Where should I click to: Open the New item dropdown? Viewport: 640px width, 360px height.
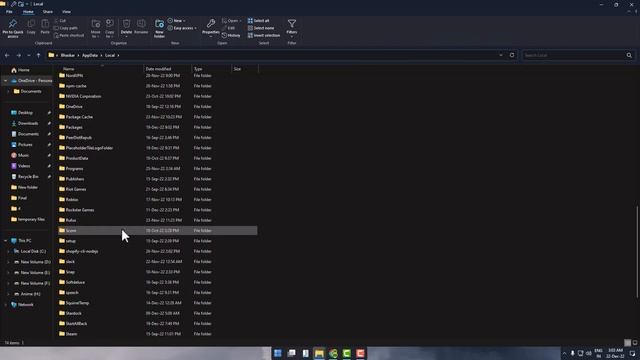[x=177, y=20]
